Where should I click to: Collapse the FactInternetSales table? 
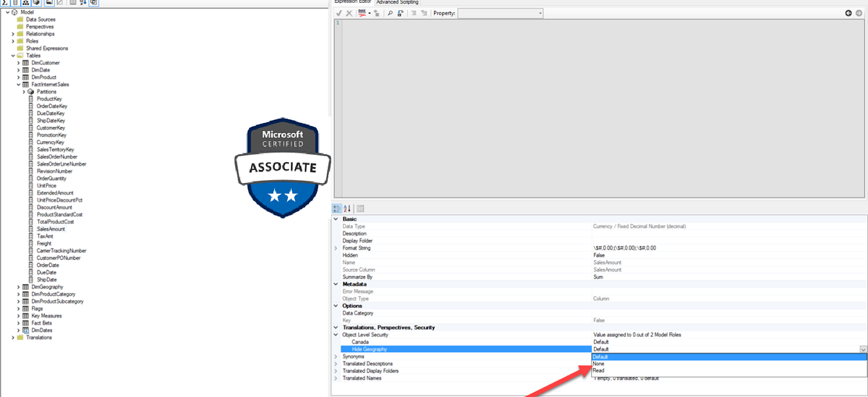click(x=19, y=85)
